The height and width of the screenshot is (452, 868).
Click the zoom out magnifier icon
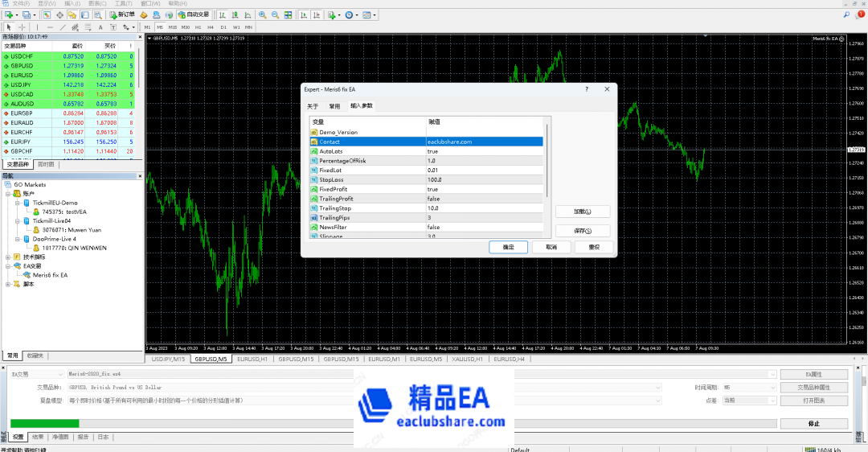click(x=275, y=14)
